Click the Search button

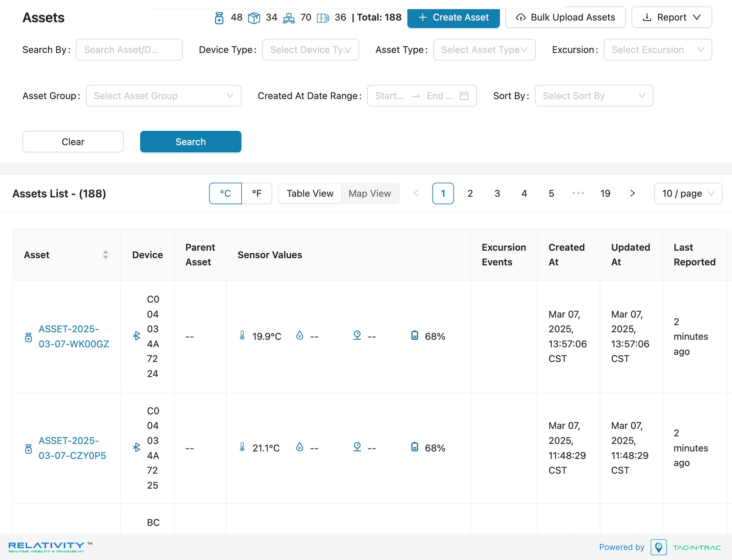tap(191, 142)
